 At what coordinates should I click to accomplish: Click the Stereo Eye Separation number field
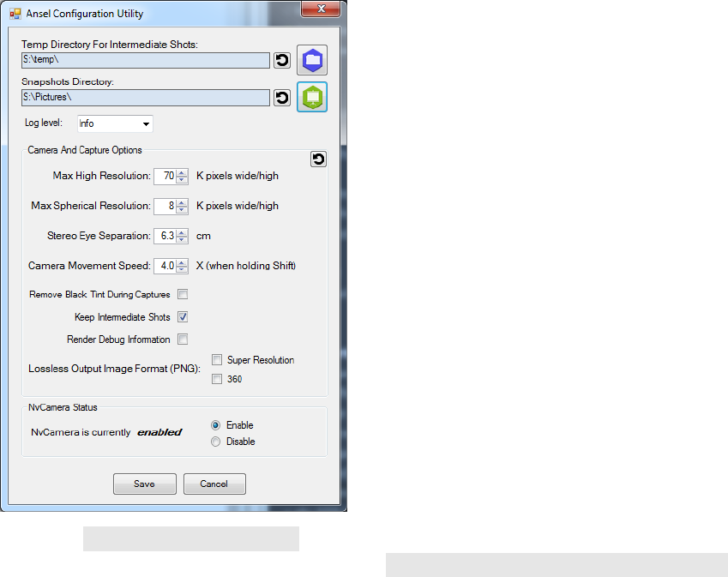[165, 237]
